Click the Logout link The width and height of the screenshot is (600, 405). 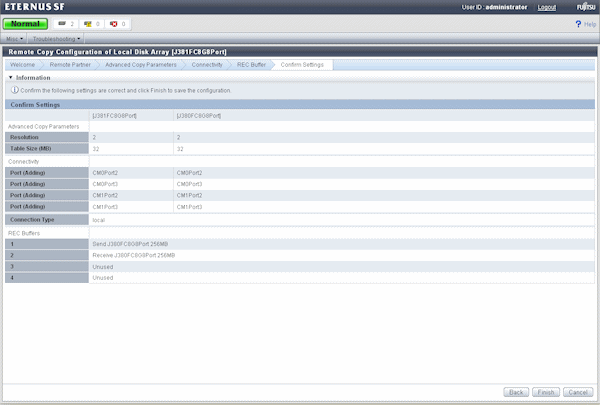click(x=546, y=7)
